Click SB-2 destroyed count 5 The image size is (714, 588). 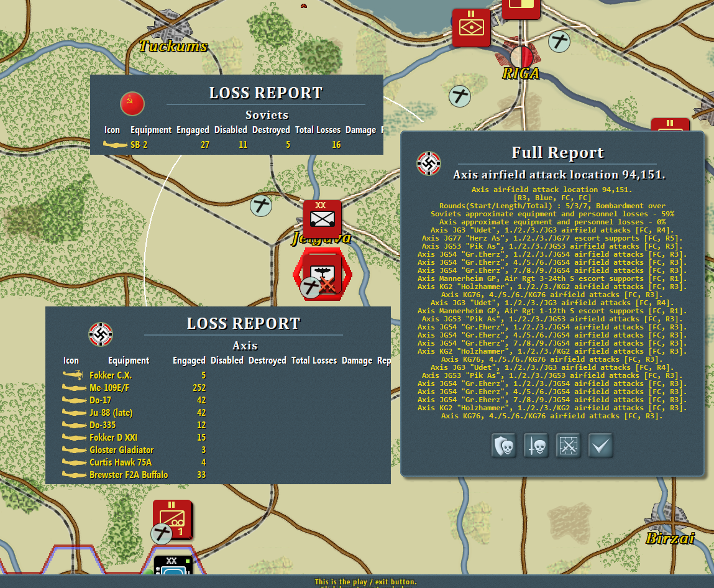point(288,145)
